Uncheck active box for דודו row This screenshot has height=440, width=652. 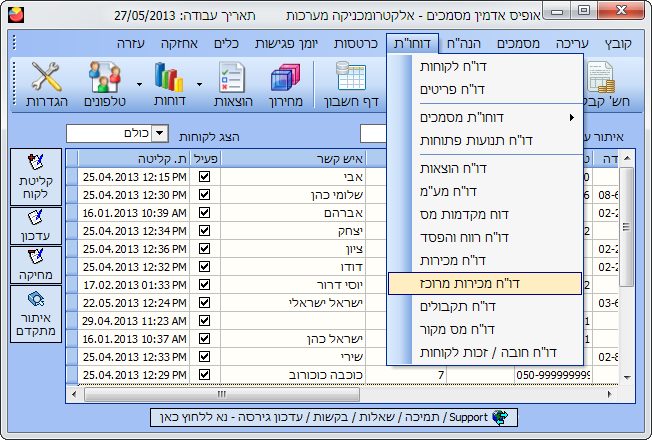(204, 267)
